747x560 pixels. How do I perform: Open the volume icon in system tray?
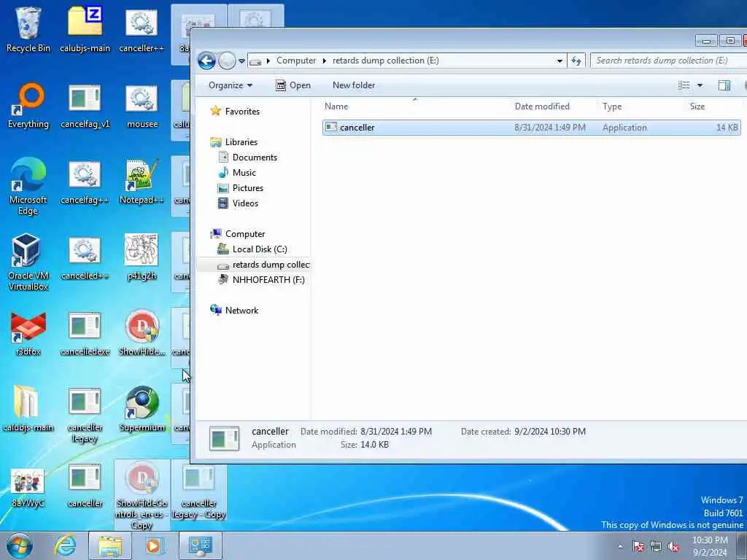tap(673, 547)
